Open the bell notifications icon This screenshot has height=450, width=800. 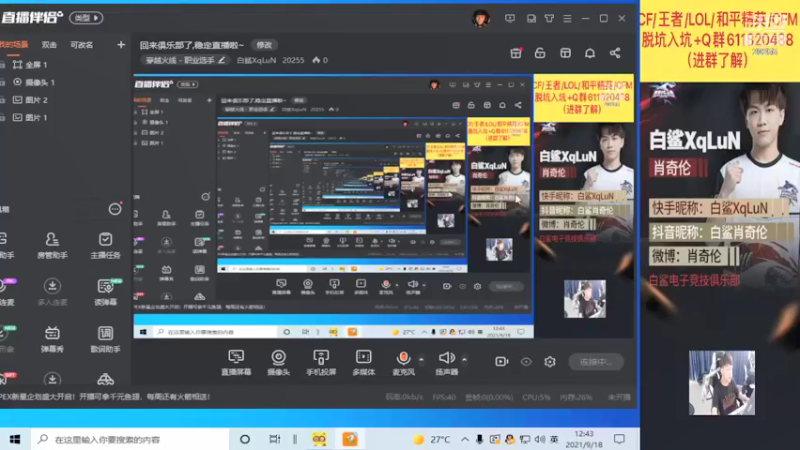coord(590,53)
